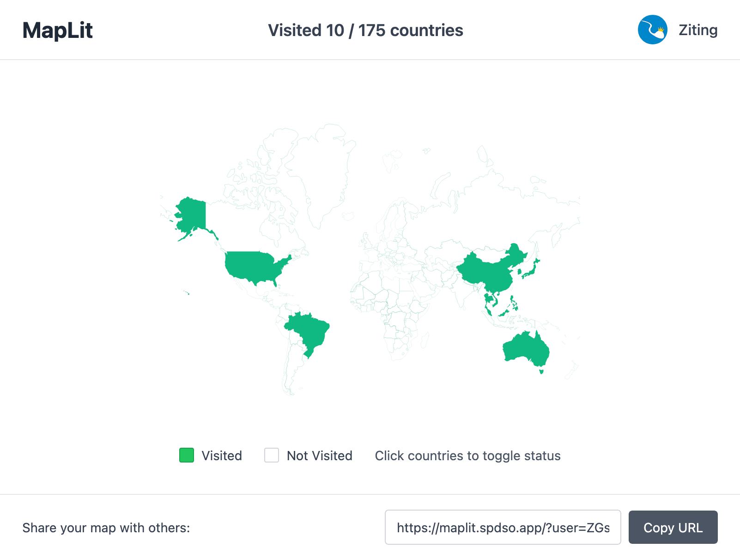Toggle Australia's visited status

[527, 348]
